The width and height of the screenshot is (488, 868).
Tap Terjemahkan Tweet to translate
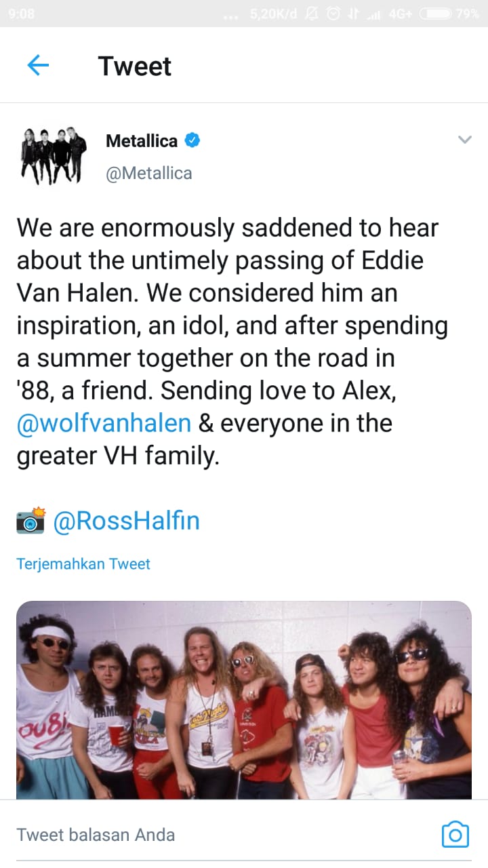[x=83, y=564]
